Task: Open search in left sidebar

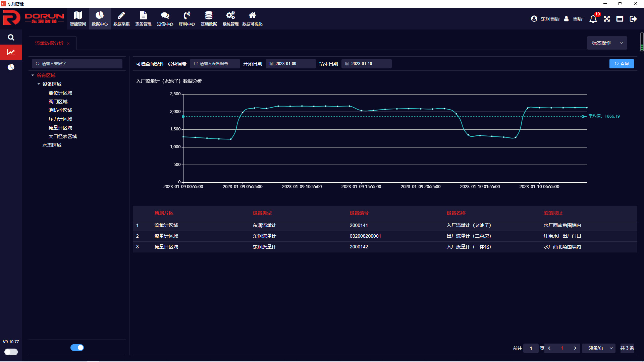Action: (x=11, y=37)
